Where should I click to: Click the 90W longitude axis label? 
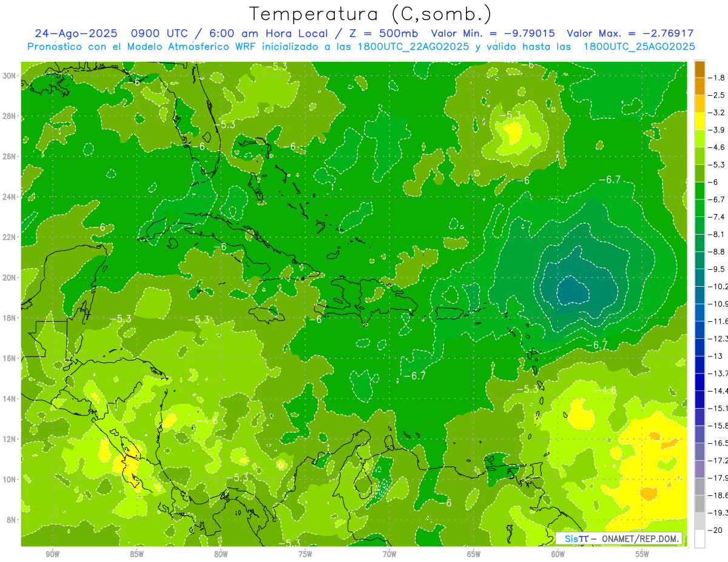click(52, 554)
